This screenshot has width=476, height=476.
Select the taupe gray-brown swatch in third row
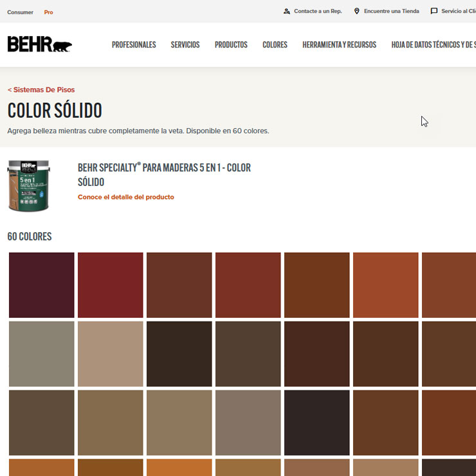point(248,423)
